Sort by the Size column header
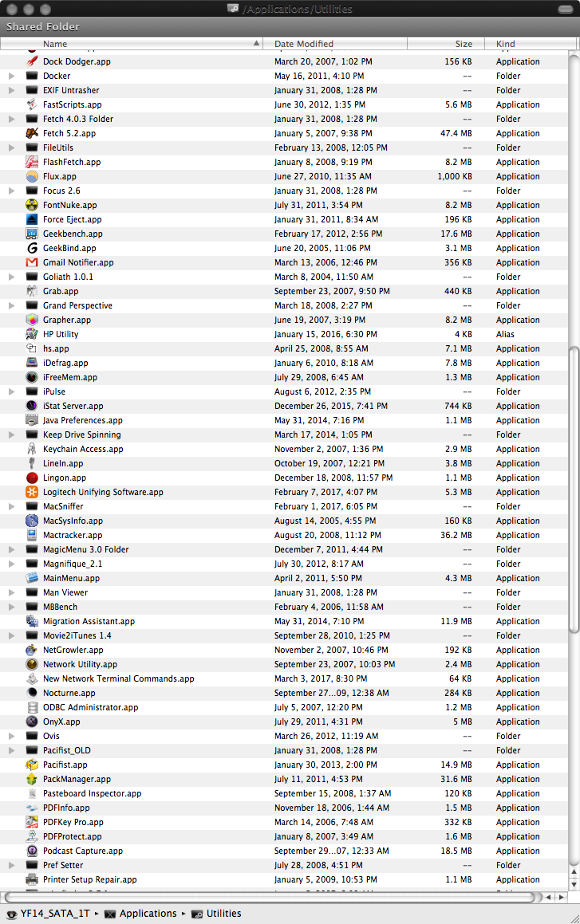The width and height of the screenshot is (580, 924). [x=446, y=44]
